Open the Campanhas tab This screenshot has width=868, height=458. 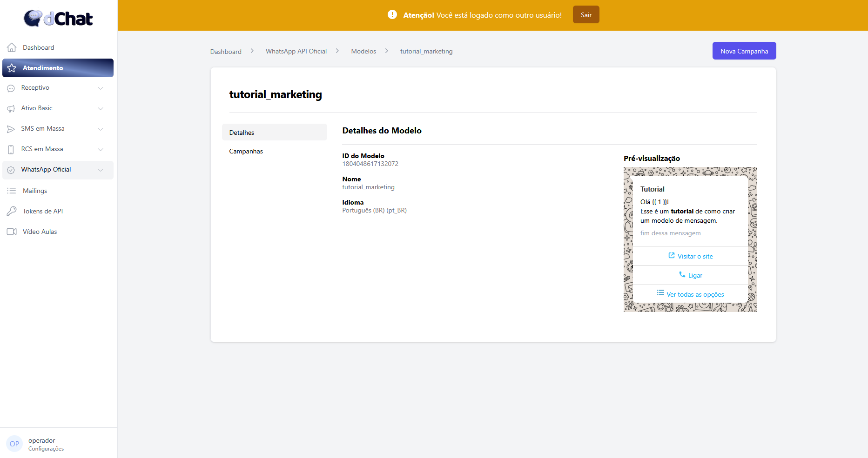[246, 151]
